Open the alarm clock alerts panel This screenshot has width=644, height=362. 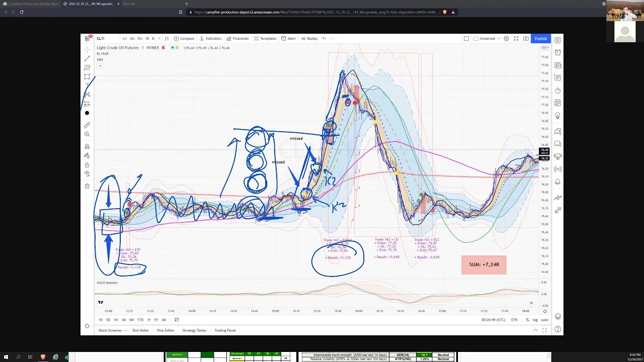[x=557, y=52]
